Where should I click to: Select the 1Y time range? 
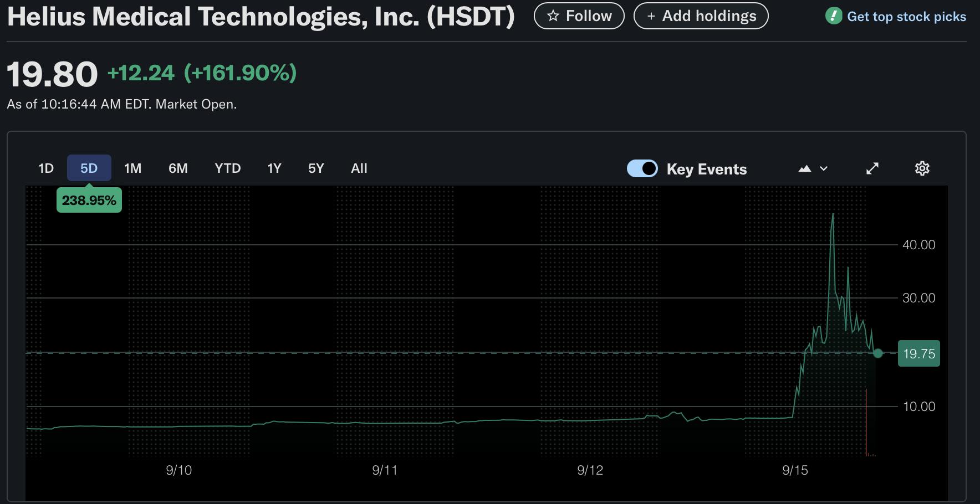[274, 168]
